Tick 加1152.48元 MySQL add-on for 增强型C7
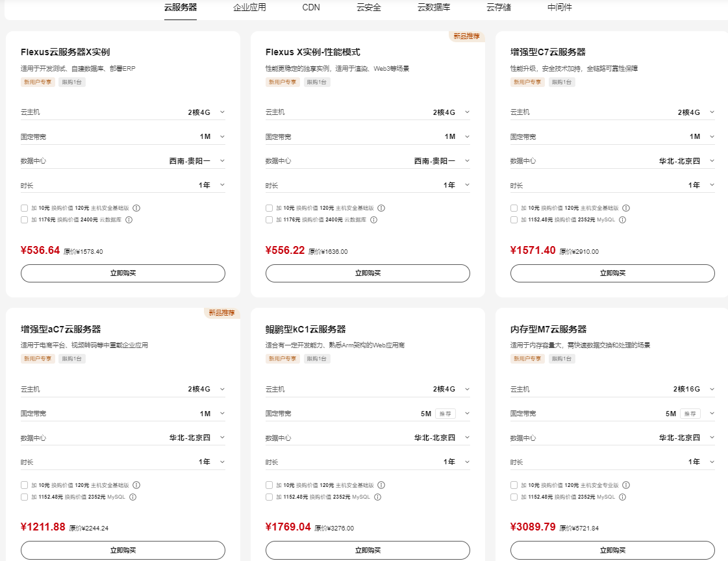728x561 pixels. pyautogui.click(x=514, y=220)
